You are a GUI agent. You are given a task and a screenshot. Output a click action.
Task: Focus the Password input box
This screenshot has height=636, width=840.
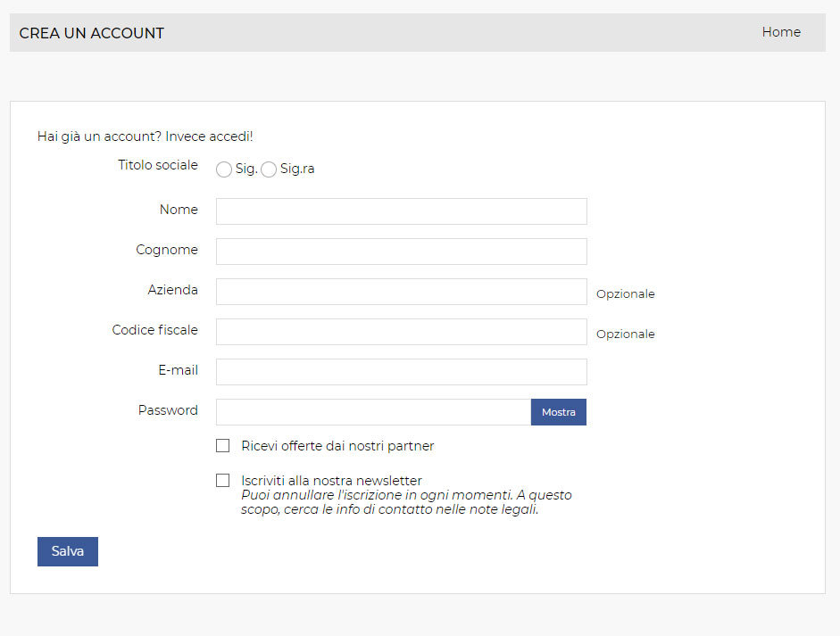click(x=373, y=412)
